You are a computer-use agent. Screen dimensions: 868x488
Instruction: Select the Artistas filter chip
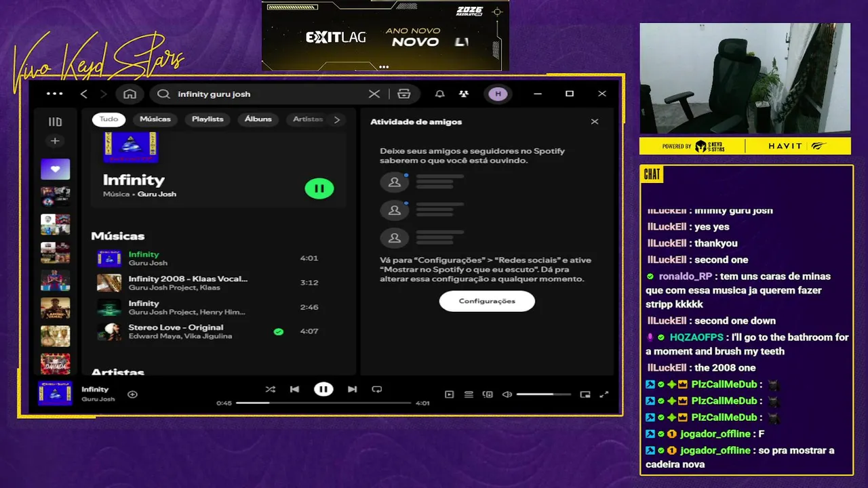coord(307,119)
